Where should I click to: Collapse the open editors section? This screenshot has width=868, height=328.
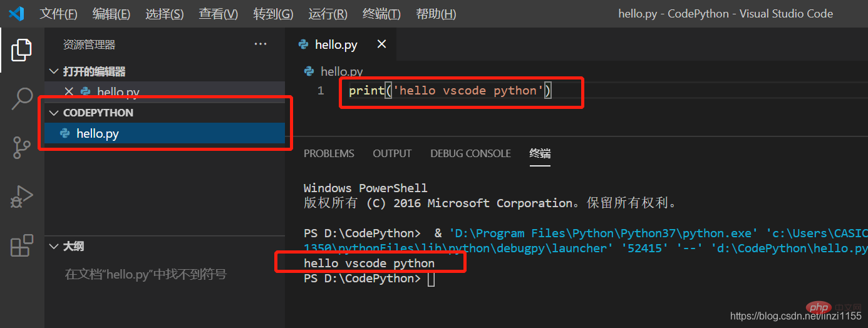(x=54, y=72)
